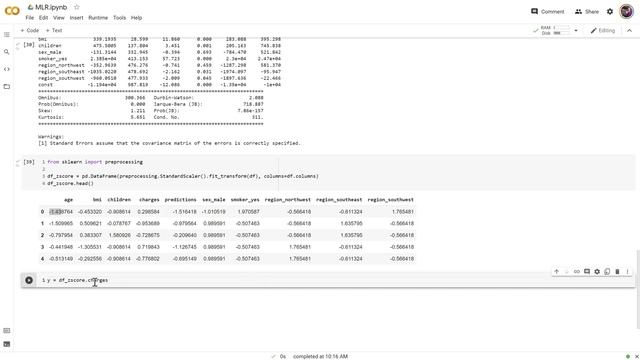Run the y = df_zscore.charges cell
Screen dimensions: 640x360
pos(29,280)
